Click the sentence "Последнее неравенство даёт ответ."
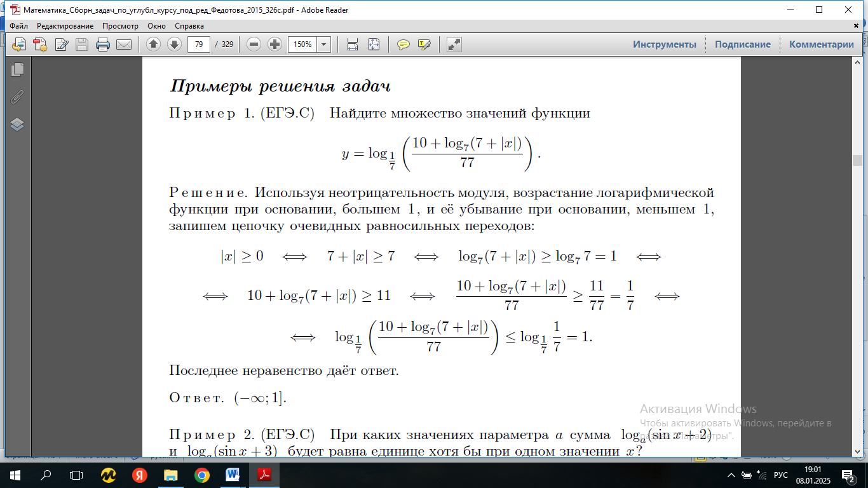 tap(284, 370)
